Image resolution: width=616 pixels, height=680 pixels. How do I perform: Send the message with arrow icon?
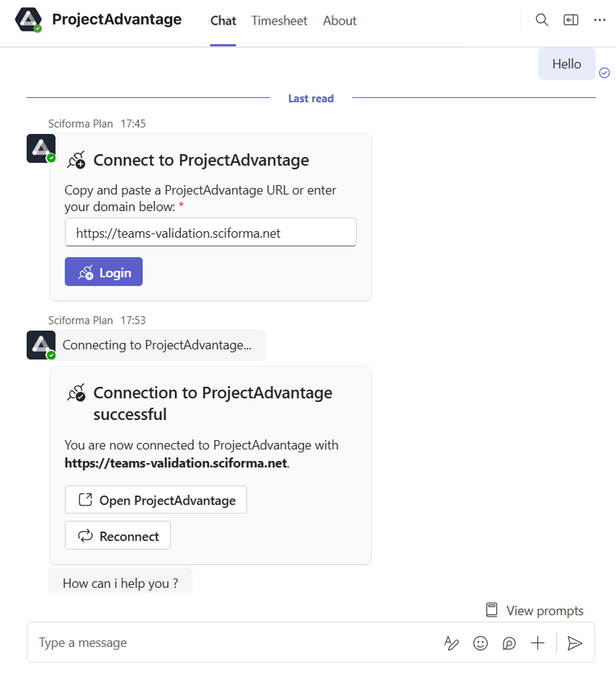(x=574, y=643)
